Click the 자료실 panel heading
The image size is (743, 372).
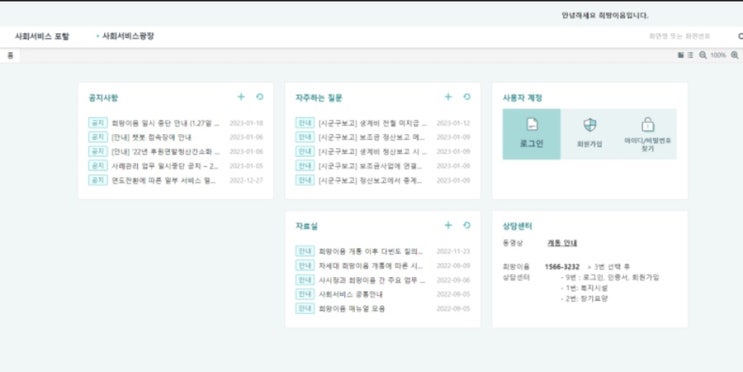(x=307, y=227)
